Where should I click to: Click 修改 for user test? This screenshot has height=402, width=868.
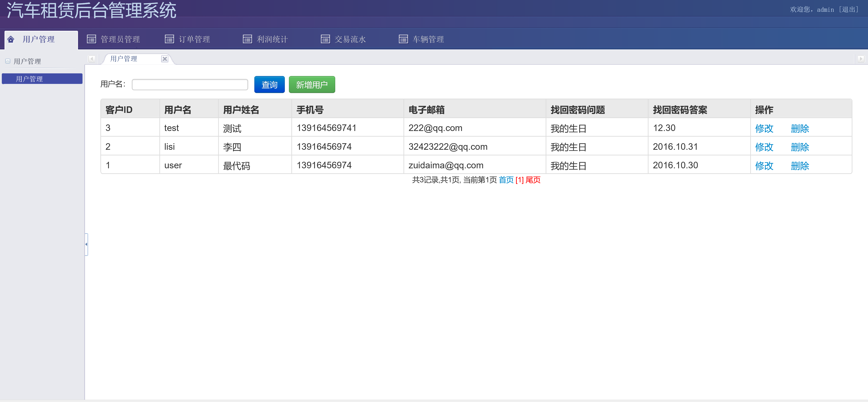tap(764, 128)
